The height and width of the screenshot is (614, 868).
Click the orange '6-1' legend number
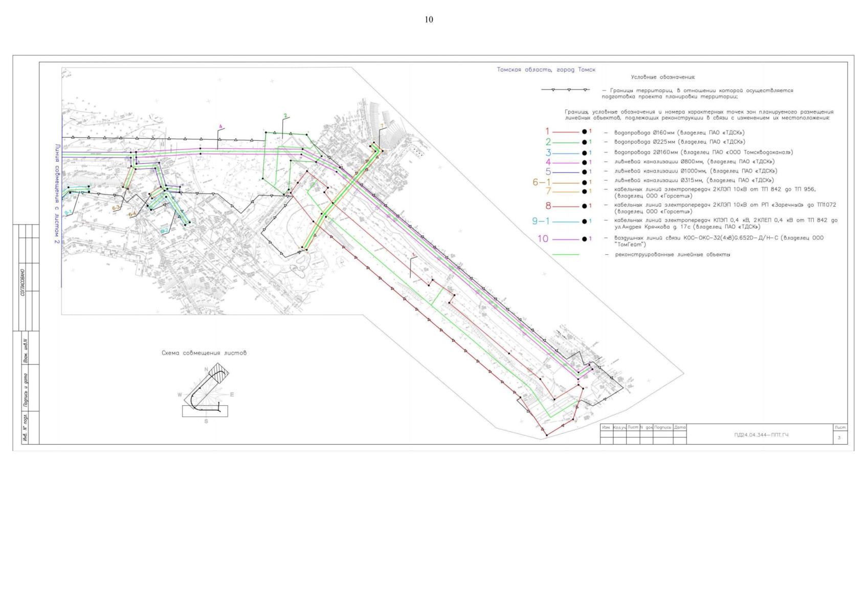click(x=542, y=182)
